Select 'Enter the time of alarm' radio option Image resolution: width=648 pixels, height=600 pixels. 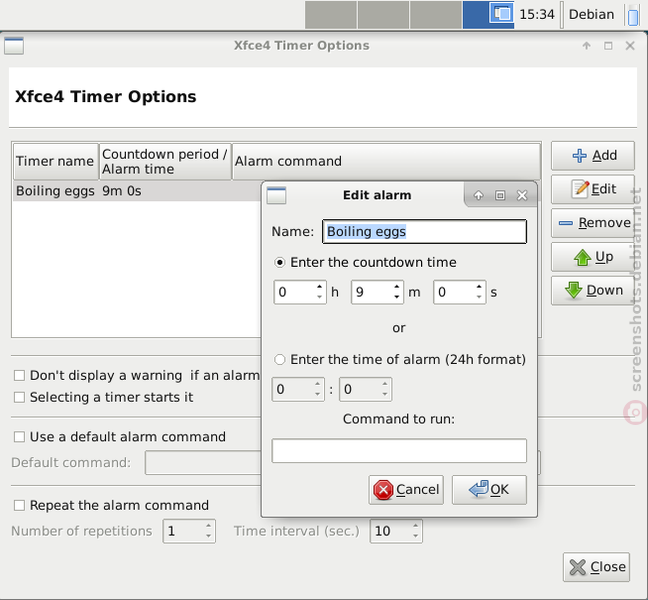pyautogui.click(x=280, y=360)
